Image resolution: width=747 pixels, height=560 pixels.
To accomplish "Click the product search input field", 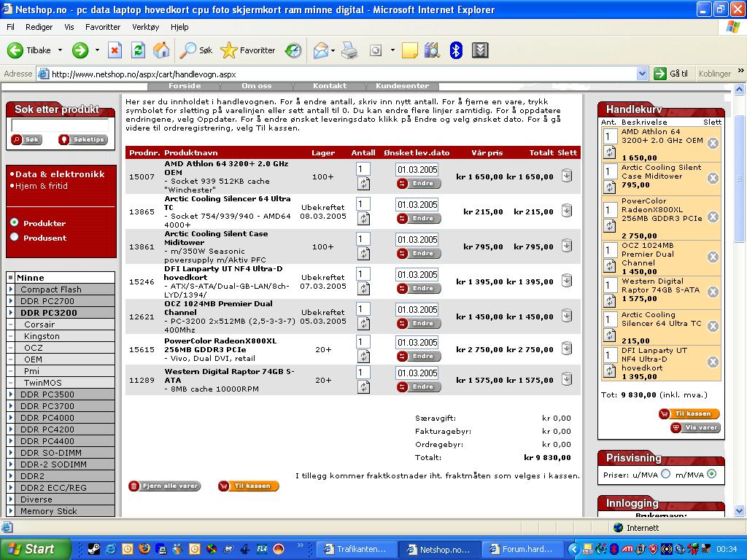I will (x=60, y=125).
